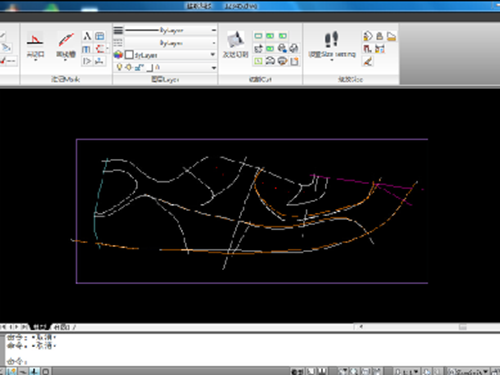
Task: Open the footprints Size setting tool
Action: pos(332,45)
